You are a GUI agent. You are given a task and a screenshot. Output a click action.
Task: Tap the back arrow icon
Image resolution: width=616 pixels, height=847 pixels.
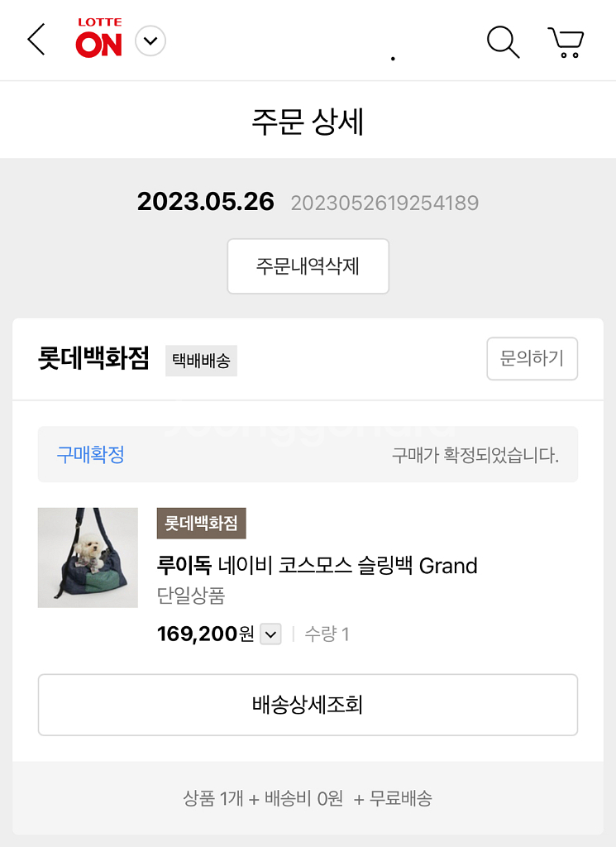36,40
